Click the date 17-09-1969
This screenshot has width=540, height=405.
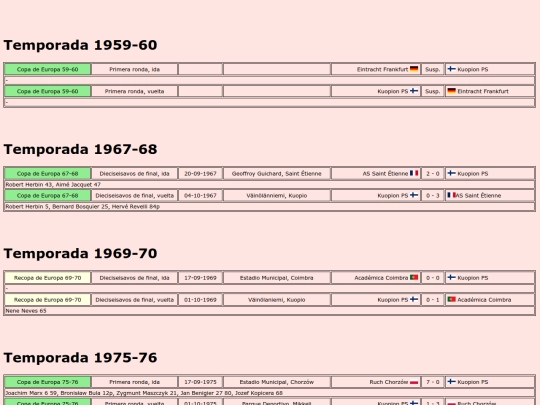(200, 278)
